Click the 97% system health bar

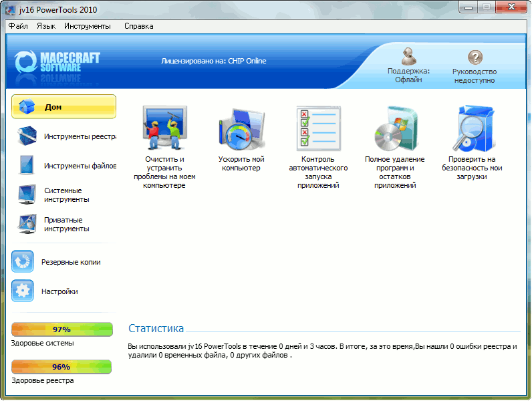coord(62,329)
